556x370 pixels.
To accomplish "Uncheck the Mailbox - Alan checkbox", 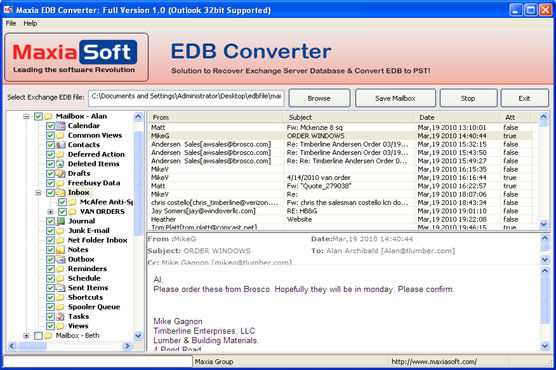I will (x=38, y=116).
